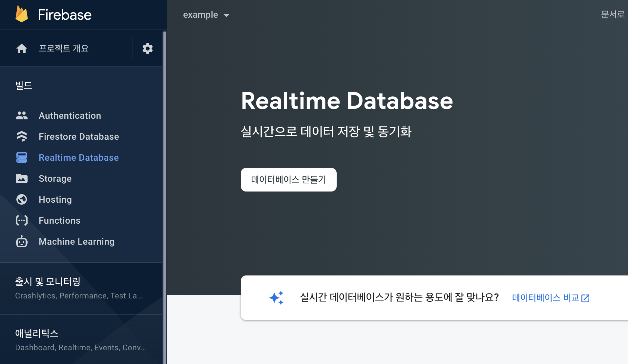Click the Realtime Database server icon
The image size is (628, 364).
point(22,157)
